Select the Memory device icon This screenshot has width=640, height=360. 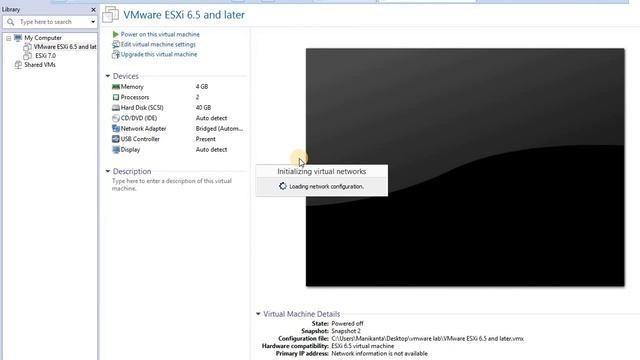point(116,87)
